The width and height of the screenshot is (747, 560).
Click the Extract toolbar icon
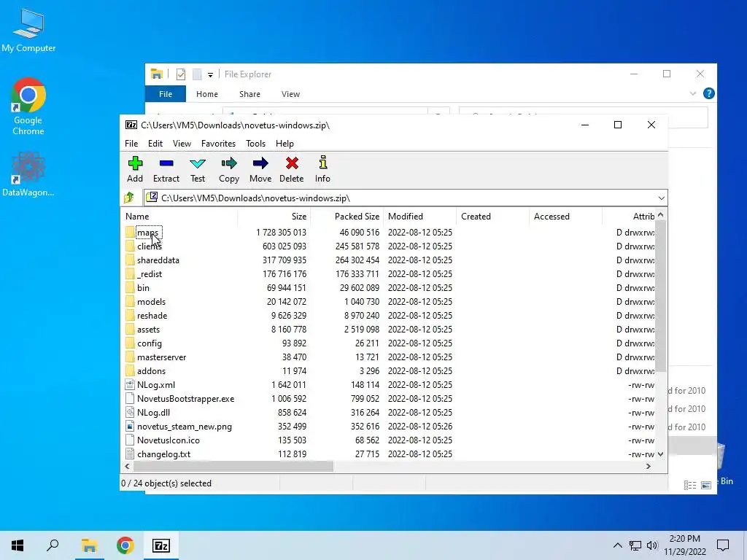tap(166, 163)
